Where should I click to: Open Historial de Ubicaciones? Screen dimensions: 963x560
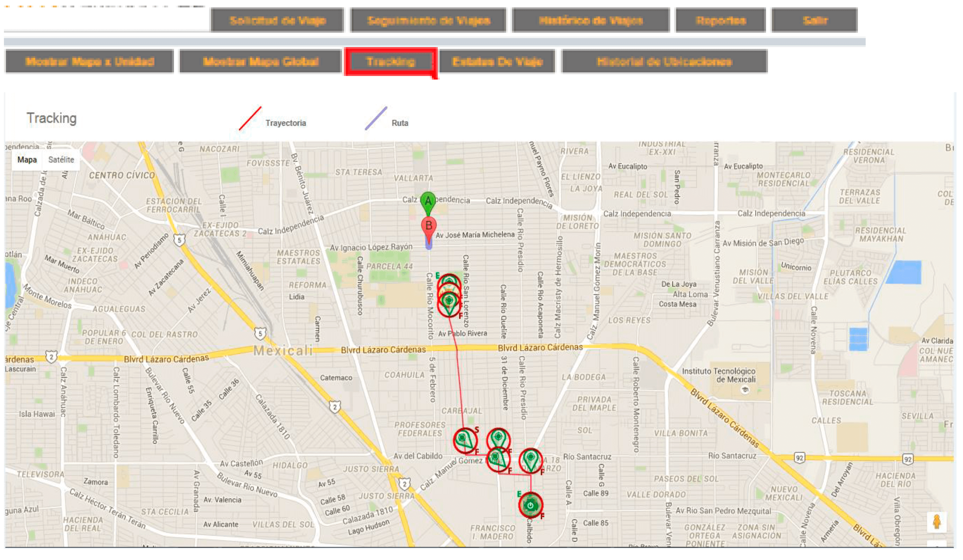pyautogui.click(x=664, y=61)
